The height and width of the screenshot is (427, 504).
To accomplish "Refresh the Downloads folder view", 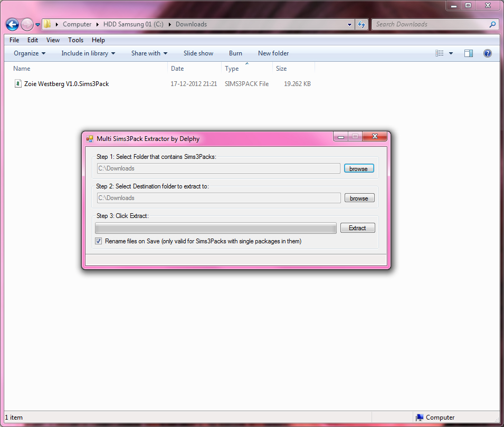I will point(362,24).
